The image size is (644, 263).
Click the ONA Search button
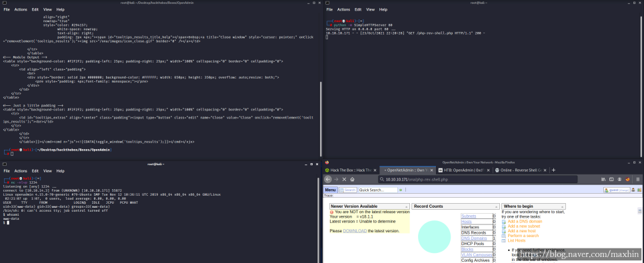348,190
